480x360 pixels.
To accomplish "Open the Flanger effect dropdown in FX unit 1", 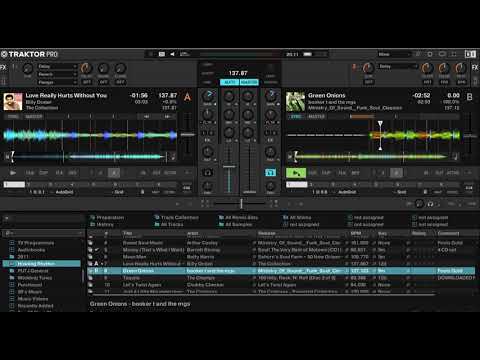I will pos(57,82).
